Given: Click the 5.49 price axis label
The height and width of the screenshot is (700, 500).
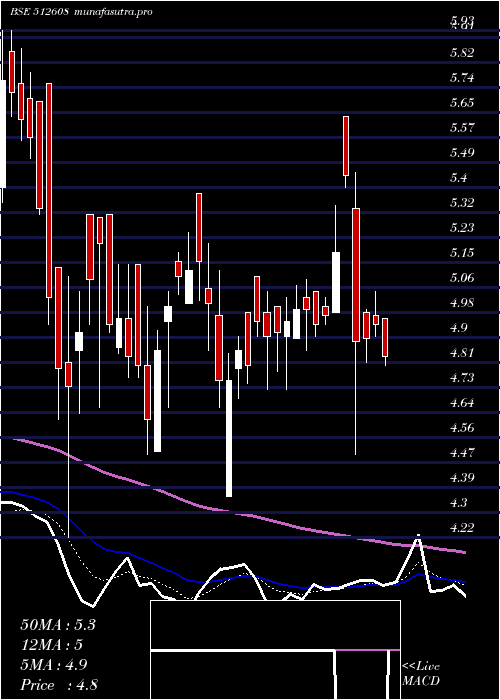Looking at the screenshot, I should [462, 153].
